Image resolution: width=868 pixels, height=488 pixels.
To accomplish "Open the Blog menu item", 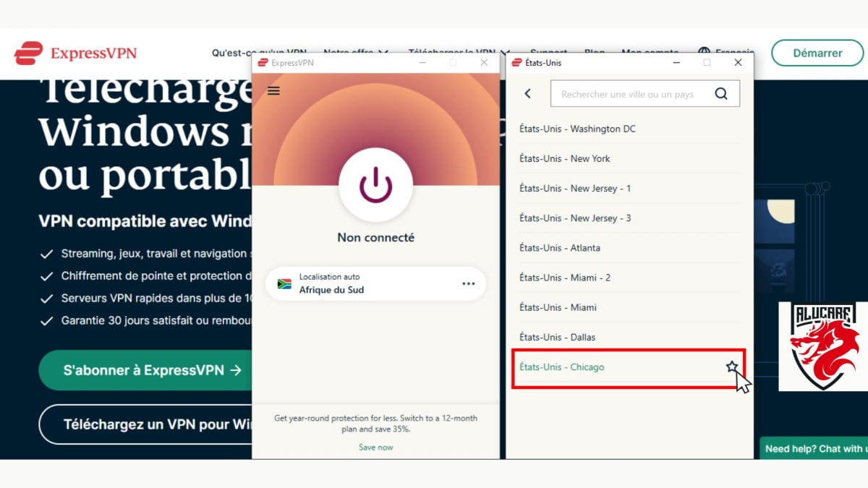I will (595, 53).
